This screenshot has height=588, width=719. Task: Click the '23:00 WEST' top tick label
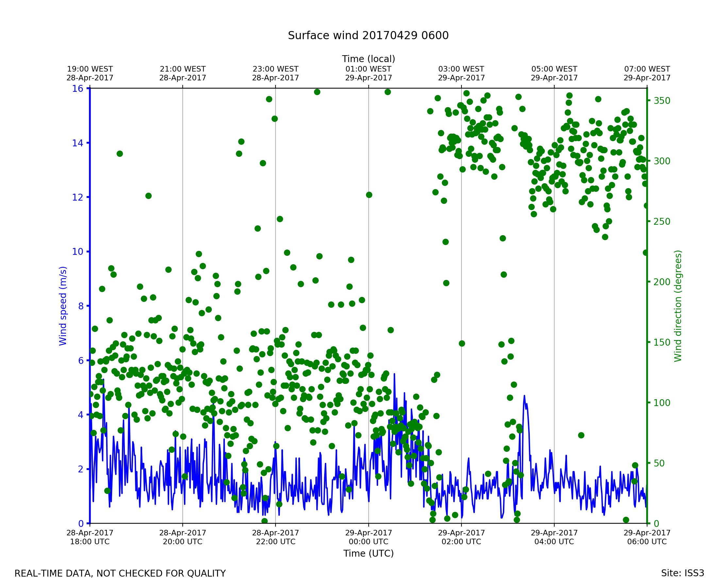point(276,69)
